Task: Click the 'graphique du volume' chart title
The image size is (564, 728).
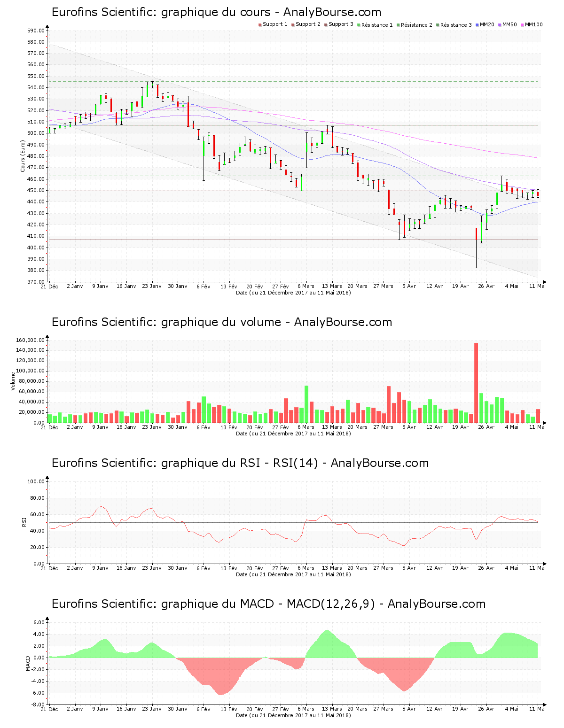Action: [x=222, y=322]
